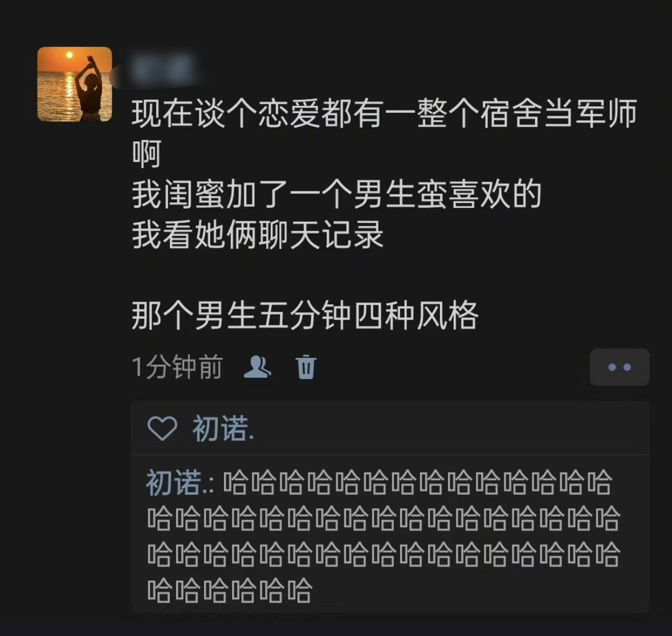This screenshot has width=672, height=636.
Task: Open liker 初诺. profile from likes row
Action: click(x=223, y=428)
